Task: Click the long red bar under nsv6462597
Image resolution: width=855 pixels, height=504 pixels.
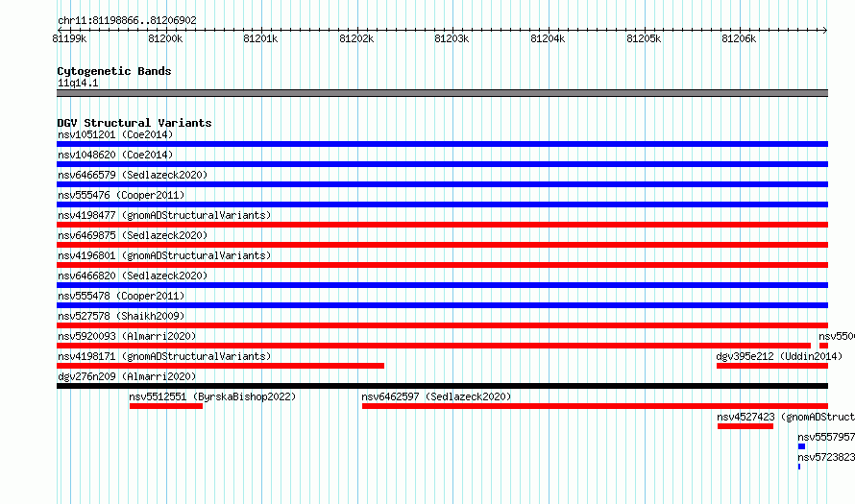Action: pyautogui.click(x=595, y=406)
